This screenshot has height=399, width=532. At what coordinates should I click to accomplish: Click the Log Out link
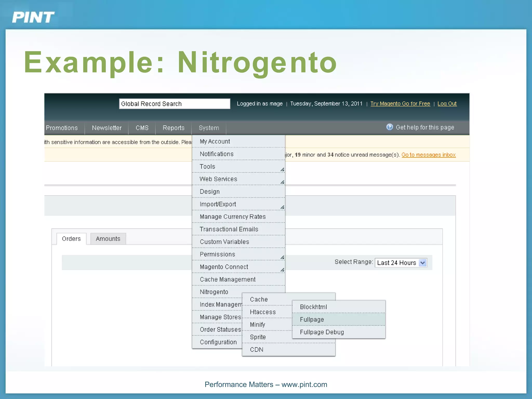point(447,104)
